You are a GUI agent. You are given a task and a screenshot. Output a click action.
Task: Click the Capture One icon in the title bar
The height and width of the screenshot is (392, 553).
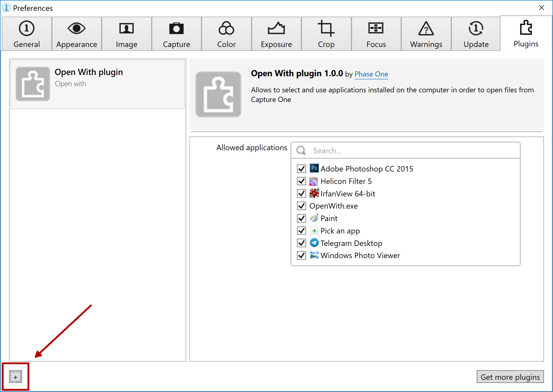6,8
